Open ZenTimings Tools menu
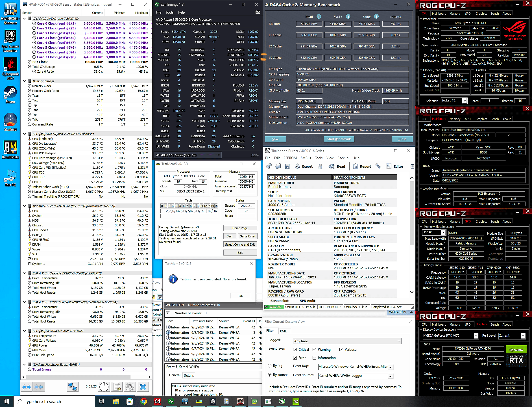Image resolution: width=532 pixels, height=407 pixels. (169, 12)
